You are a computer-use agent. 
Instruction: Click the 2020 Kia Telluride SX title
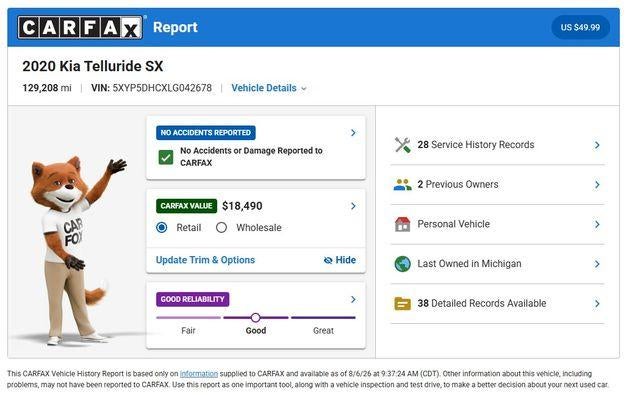(93, 66)
